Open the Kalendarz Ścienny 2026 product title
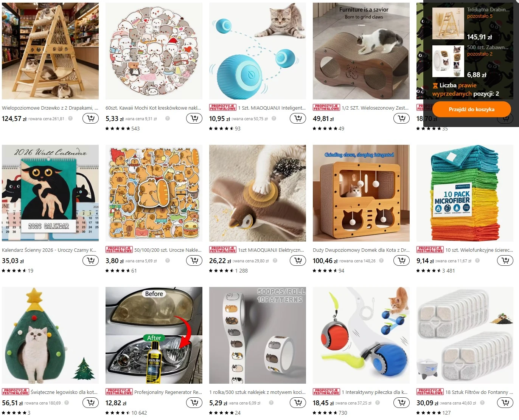 [x=49, y=250]
